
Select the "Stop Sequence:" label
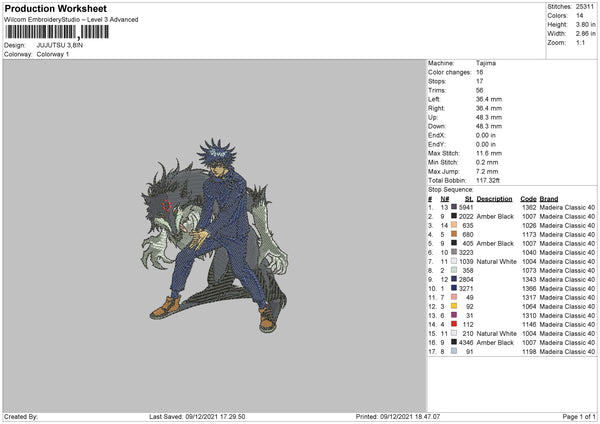(450, 190)
